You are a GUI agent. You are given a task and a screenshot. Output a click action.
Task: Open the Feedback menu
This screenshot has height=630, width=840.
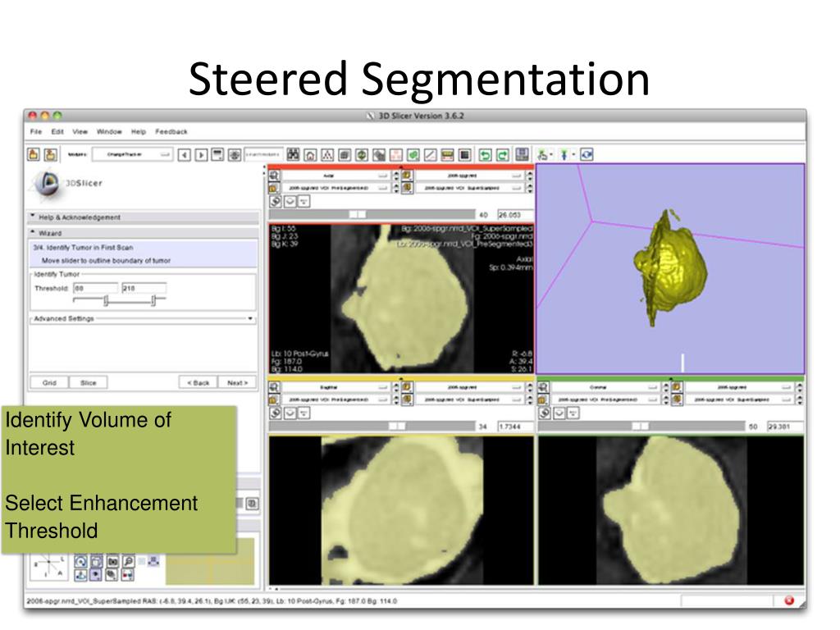[x=171, y=131]
